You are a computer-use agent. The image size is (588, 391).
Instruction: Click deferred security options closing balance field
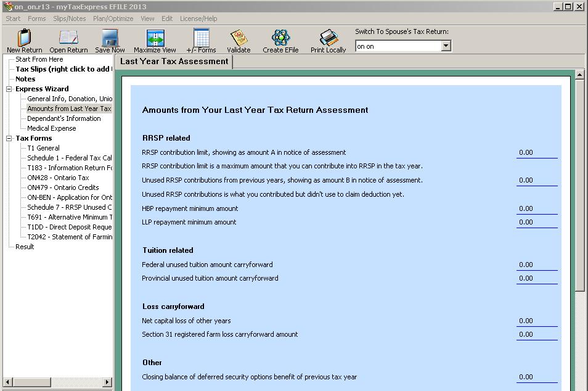pos(537,377)
